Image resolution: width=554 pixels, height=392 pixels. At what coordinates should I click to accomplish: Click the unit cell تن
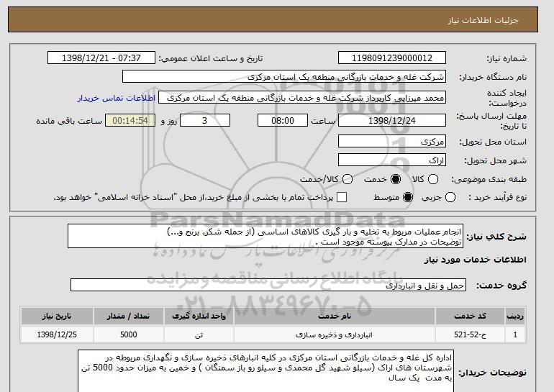tap(199, 334)
